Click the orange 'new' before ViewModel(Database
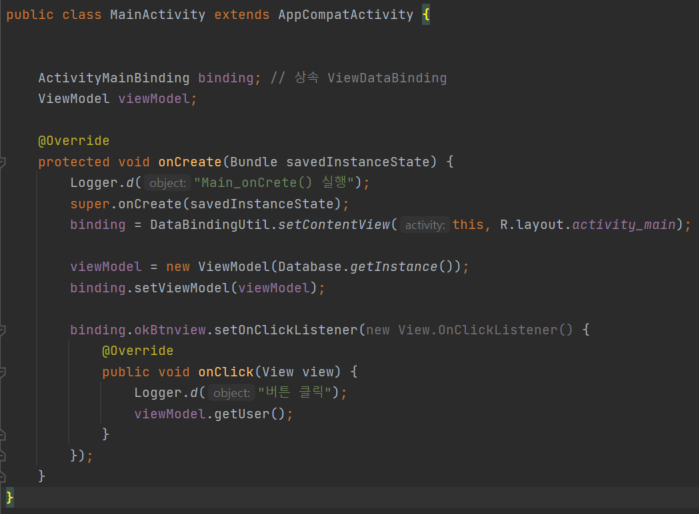 coord(178,267)
